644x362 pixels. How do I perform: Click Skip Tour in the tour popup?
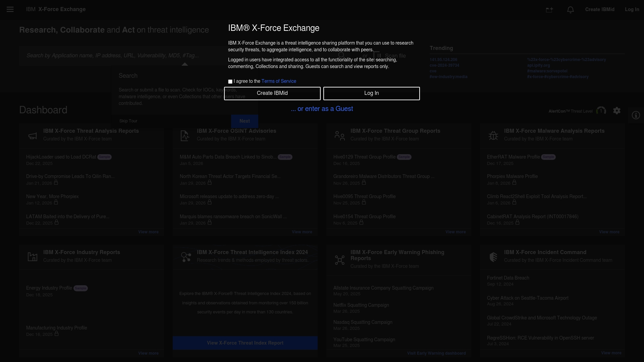[128, 121]
